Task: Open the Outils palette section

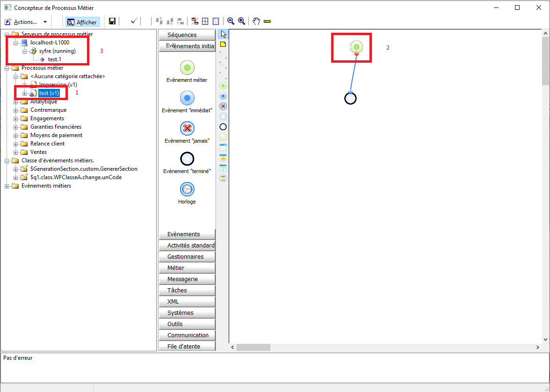Action: coord(187,324)
